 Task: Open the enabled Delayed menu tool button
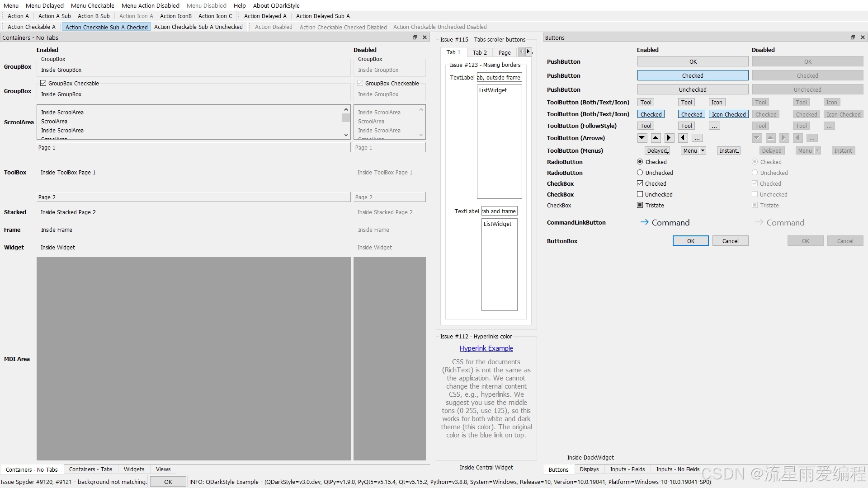coord(657,150)
